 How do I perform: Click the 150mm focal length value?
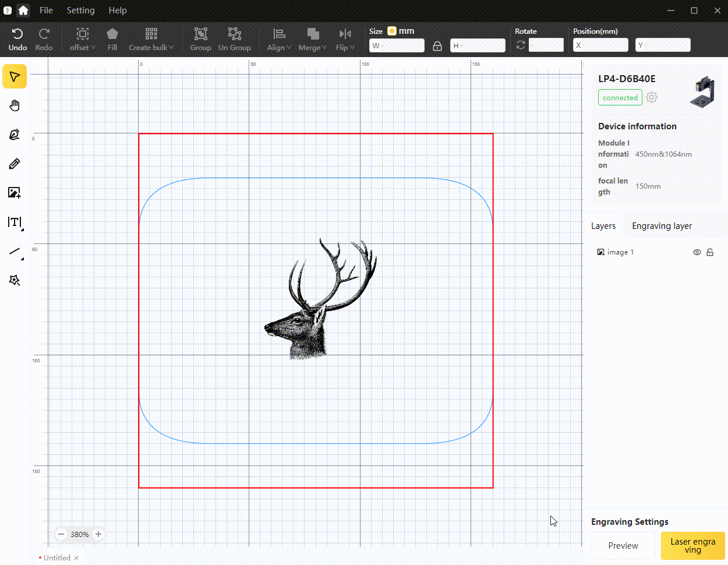[x=648, y=186]
